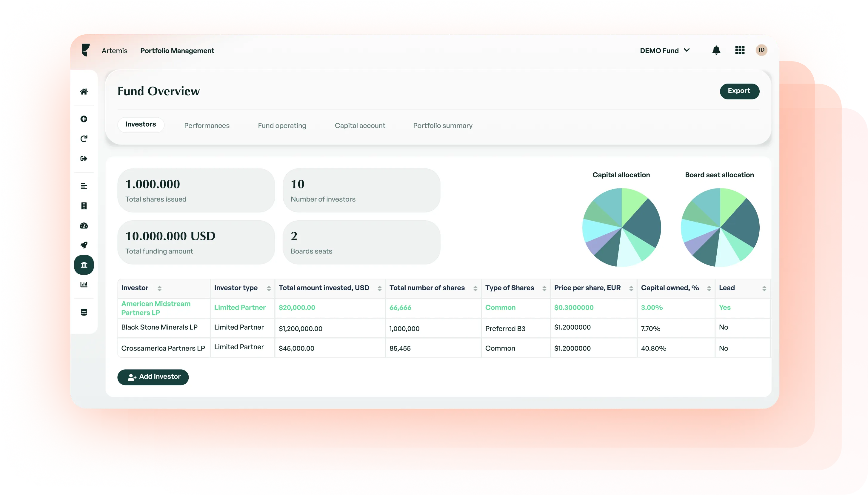Open the apps grid menu
Image resolution: width=868 pixels, height=495 pixels.
tap(740, 50)
